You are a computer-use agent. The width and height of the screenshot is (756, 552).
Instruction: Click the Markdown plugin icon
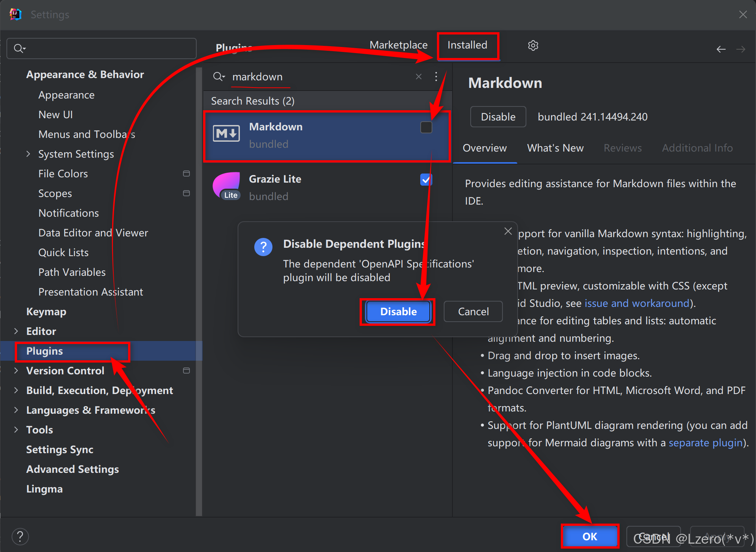(226, 134)
